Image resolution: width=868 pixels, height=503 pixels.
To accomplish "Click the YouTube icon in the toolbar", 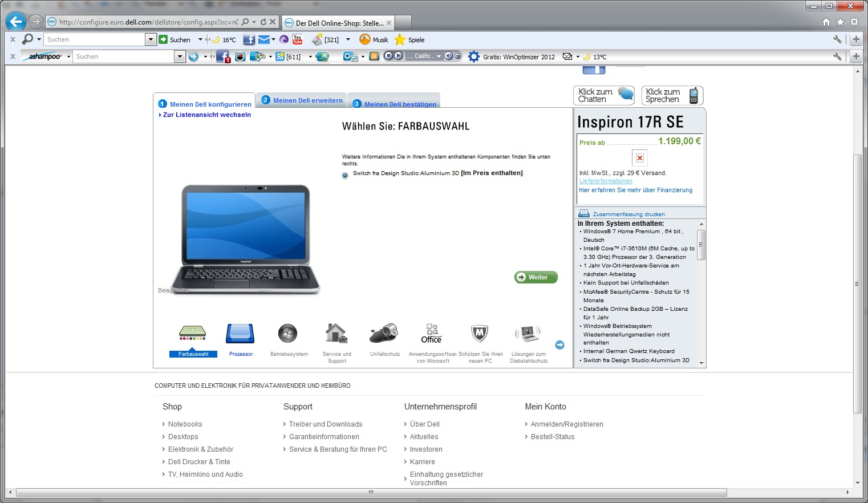I will (x=298, y=39).
